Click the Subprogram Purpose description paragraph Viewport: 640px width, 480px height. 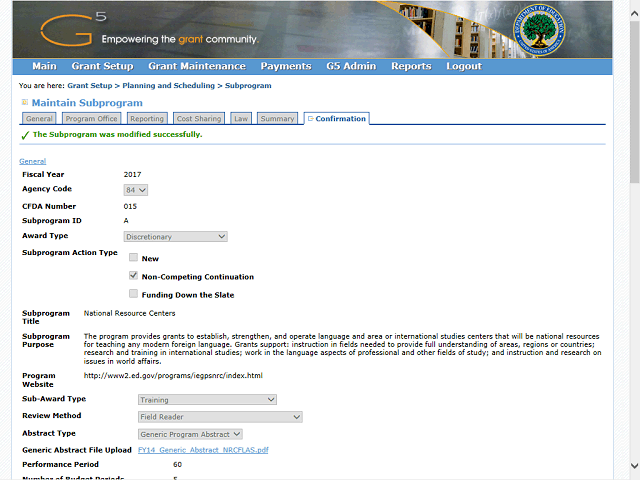point(342,349)
